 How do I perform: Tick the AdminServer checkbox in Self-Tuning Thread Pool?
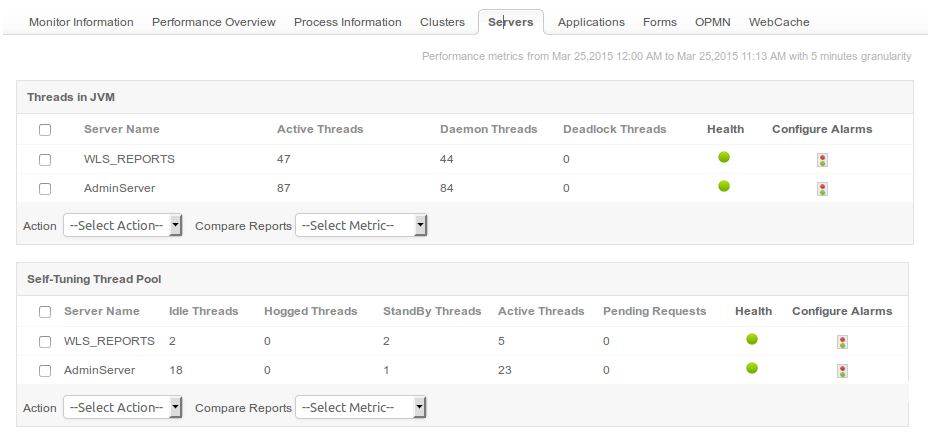point(44,371)
